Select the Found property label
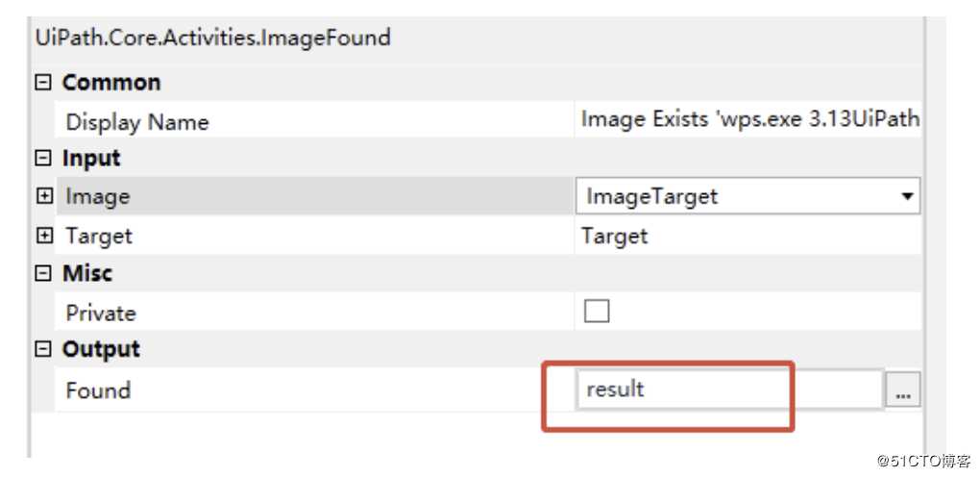The width and height of the screenshot is (980, 477). (x=97, y=390)
